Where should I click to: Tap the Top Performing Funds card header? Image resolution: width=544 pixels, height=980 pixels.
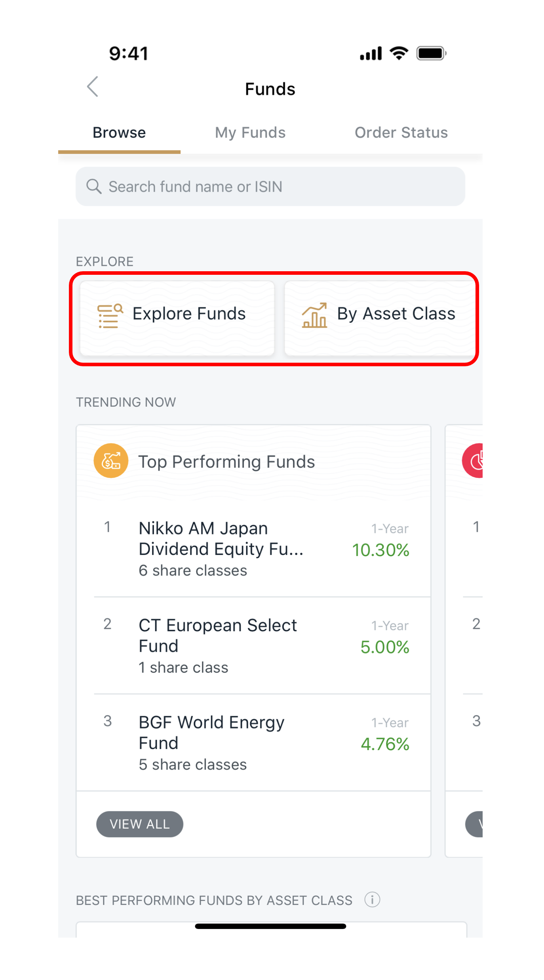(x=253, y=462)
